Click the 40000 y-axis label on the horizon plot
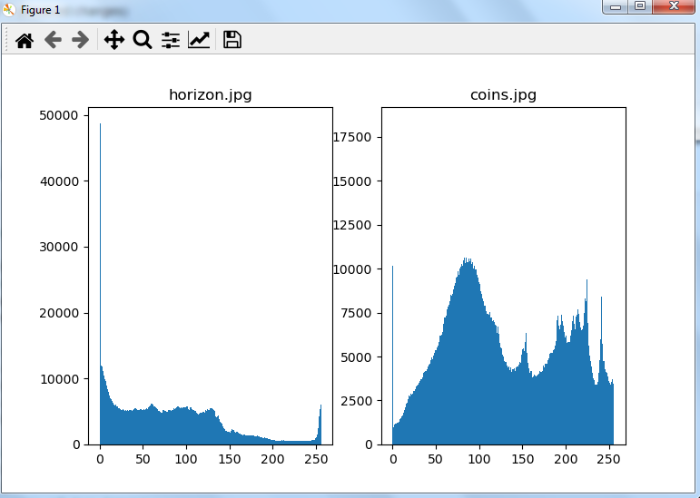The height and width of the screenshot is (498, 700). pos(59,182)
